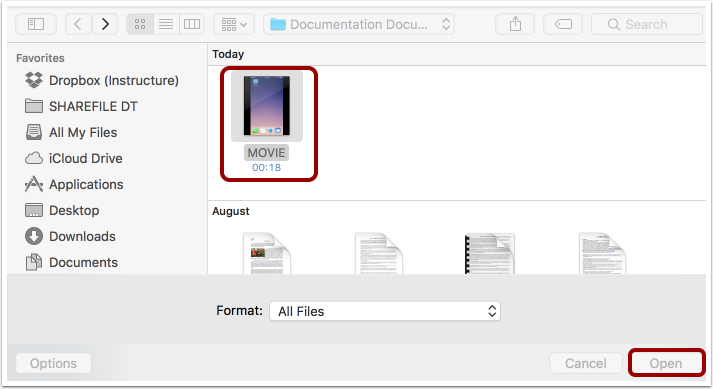The height and width of the screenshot is (389, 713).
Task: Open the item arrangement dropdown
Action: tap(234, 24)
